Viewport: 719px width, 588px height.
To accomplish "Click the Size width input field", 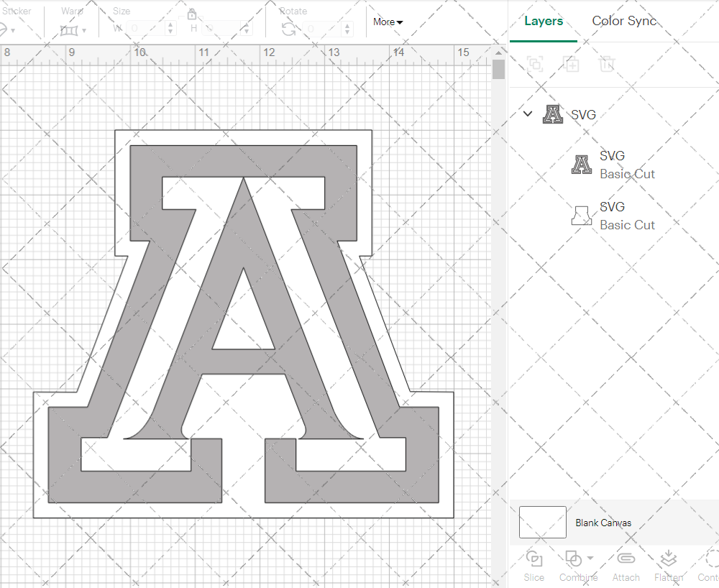I will click(x=146, y=29).
